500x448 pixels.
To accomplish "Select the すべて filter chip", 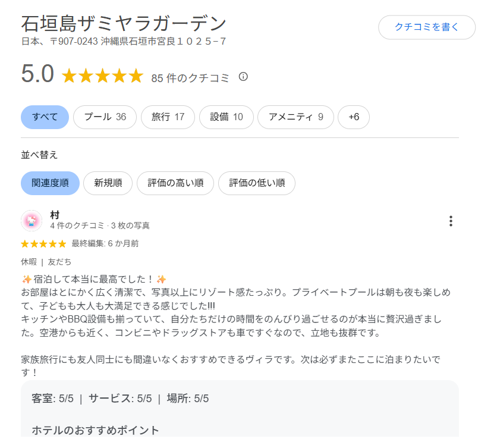I will [x=45, y=117].
